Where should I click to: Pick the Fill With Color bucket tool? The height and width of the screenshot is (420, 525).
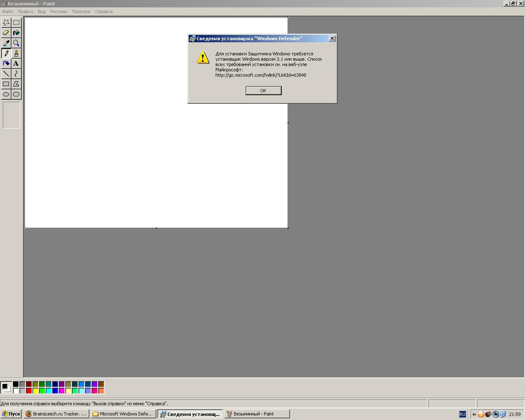pos(16,33)
